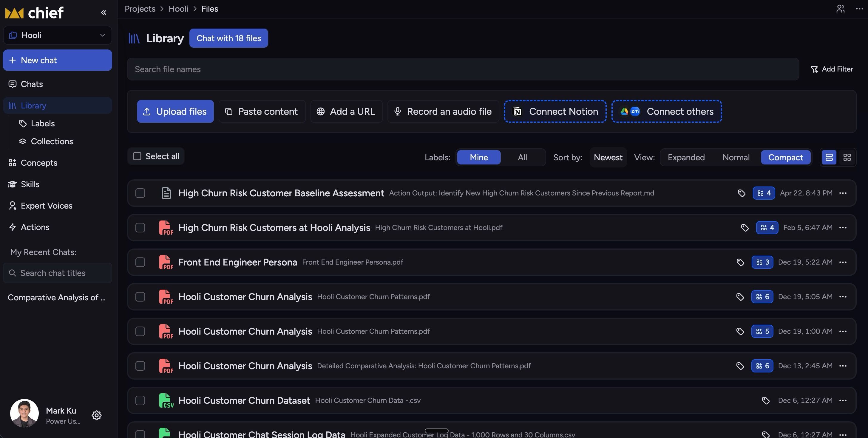Image resolution: width=868 pixels, height=438 pixels.
Task: Click label tag icon on High Churn Risk Customer Baseline Assessment
Action: (741, 193)
